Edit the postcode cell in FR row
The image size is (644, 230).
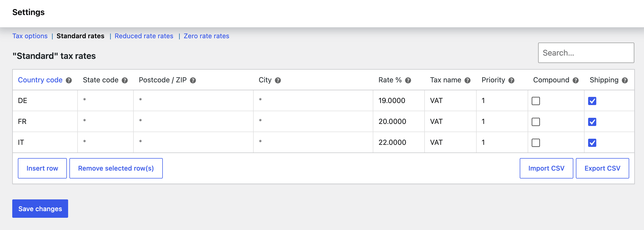coord(193,121)
